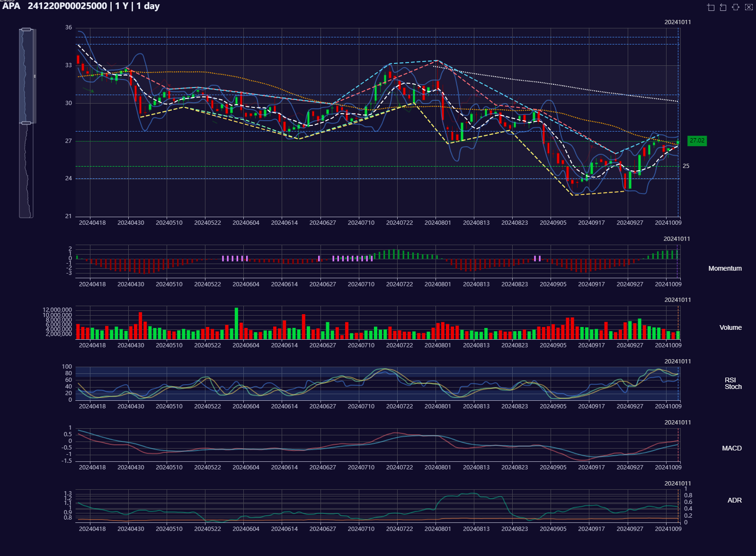Click the bottom handle of the vertical zoom slider

pos(27,123)
